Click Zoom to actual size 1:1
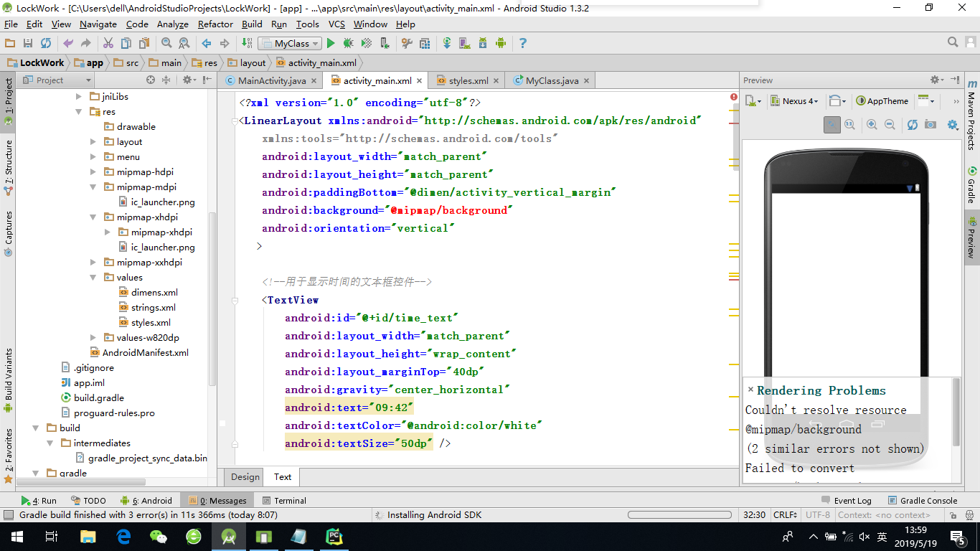 tap(849, 125)
